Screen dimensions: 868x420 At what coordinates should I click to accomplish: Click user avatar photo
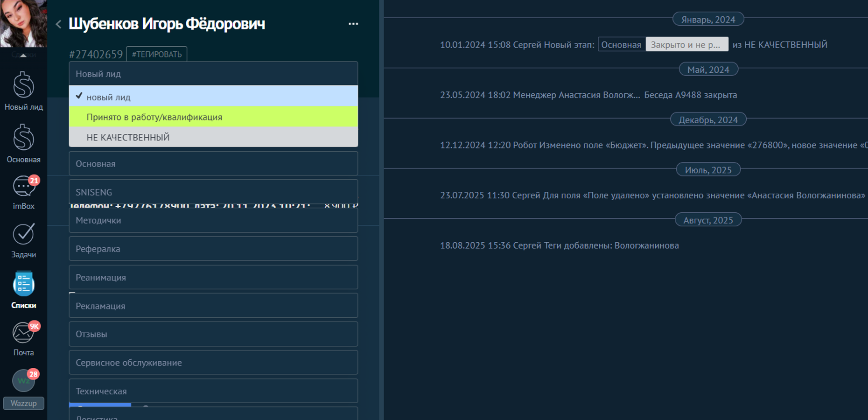pyautogui.click(x=23, y=23)
